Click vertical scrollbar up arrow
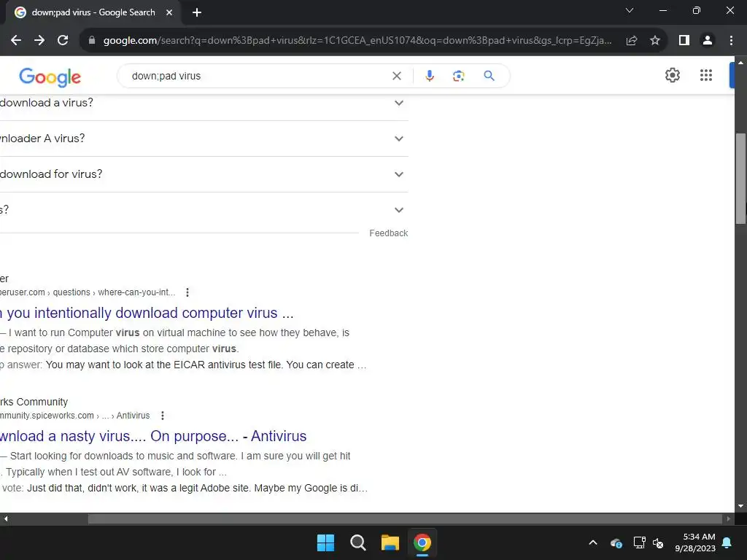Image resolution: width=747 pixels, height=560 pixels. pos(740,63)
